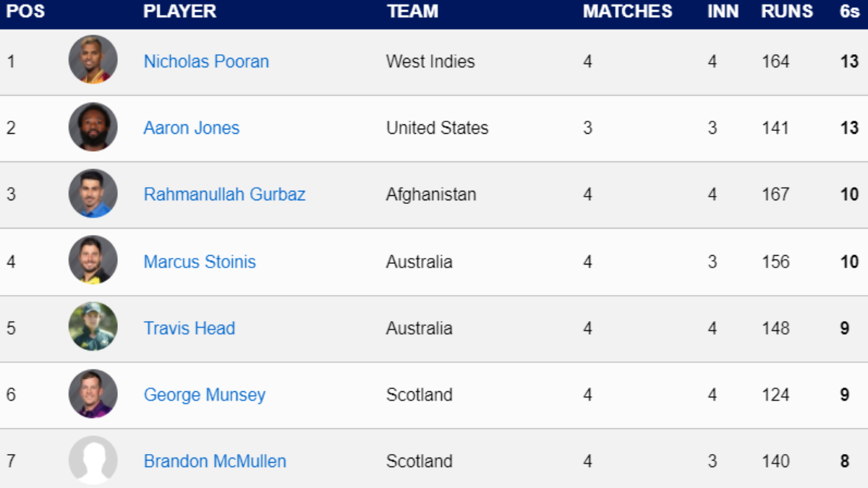Image resolution: width=868 pixels, height=488 pixels.
Task: Open Marcus Stoinis player link
Action: pos(200,262)
